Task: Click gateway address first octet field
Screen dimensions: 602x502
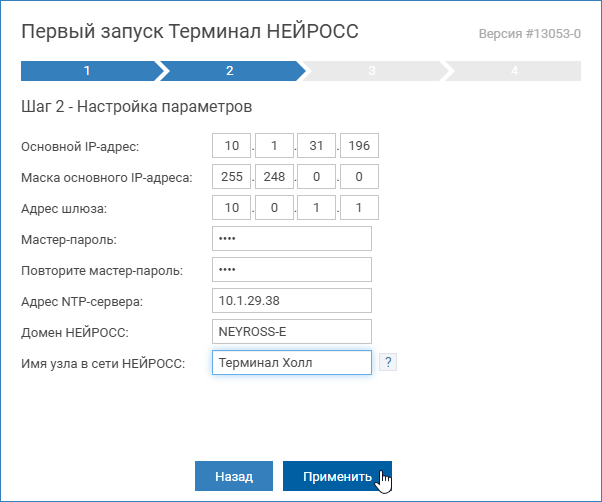Action: click(x=231, y=208)
